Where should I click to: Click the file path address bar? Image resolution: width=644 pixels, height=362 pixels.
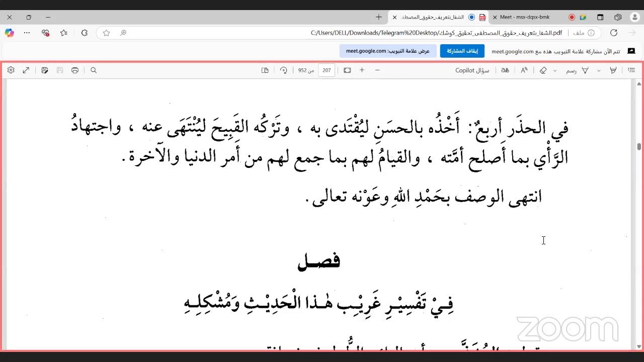pyautogui.click(x=436, y=33)
